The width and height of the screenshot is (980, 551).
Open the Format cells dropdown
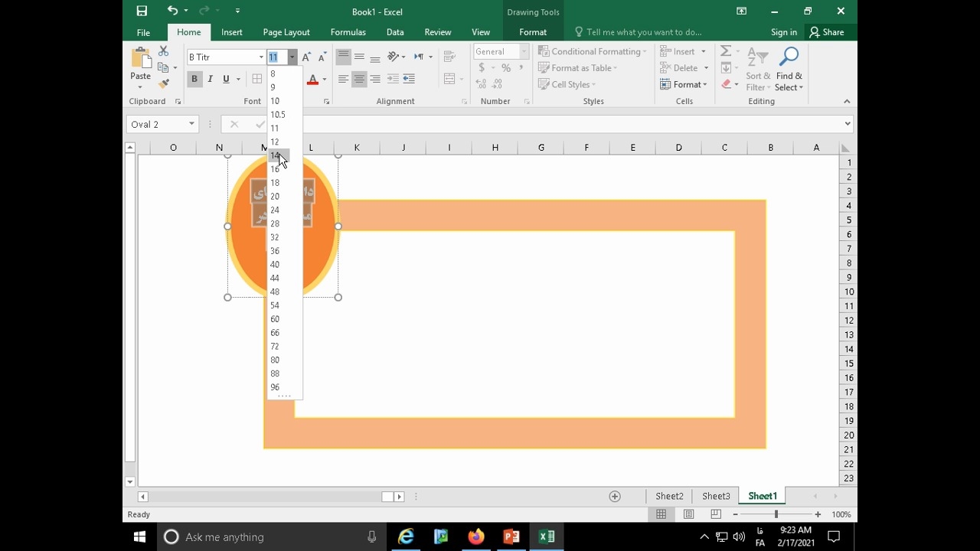682,84
